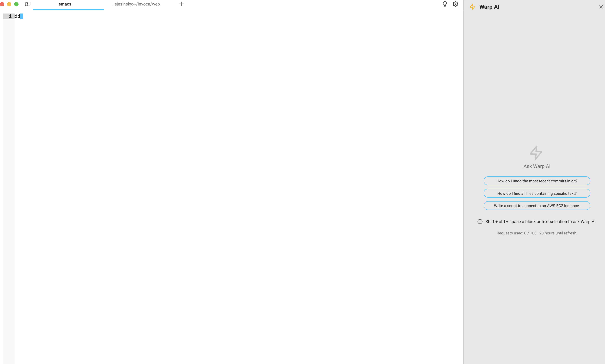Click the text 'dd' in editor

(17, 16)
